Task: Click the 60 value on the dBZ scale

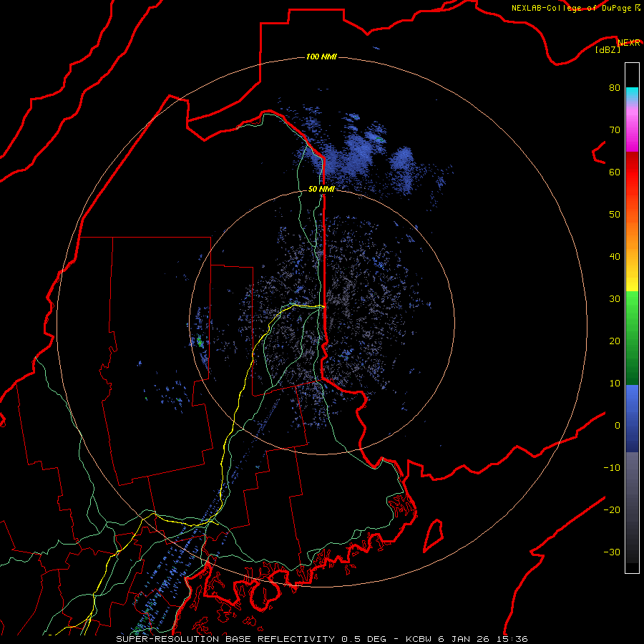Action: click(615, 172)
